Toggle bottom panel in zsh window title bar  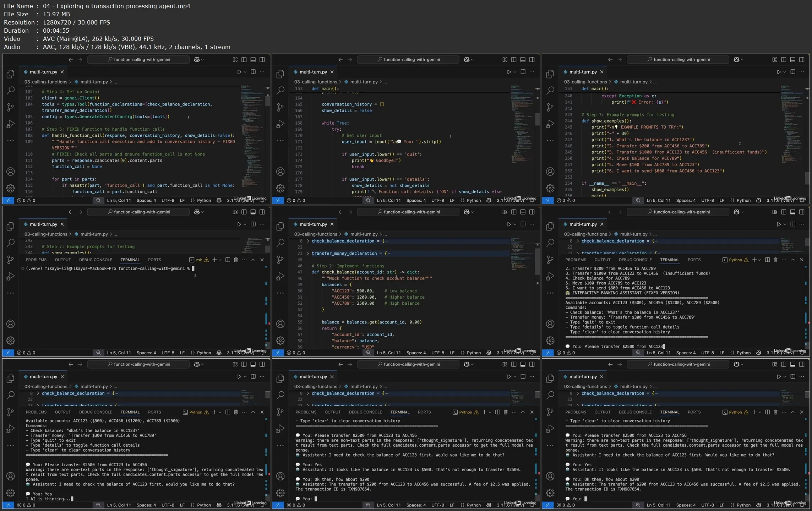pos(253,212)
